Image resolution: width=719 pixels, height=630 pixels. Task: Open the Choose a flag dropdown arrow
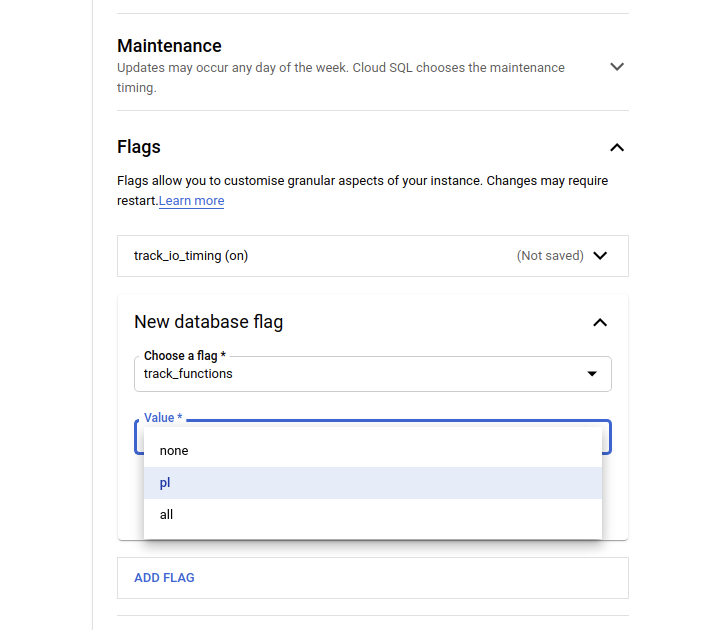[592, 374]
